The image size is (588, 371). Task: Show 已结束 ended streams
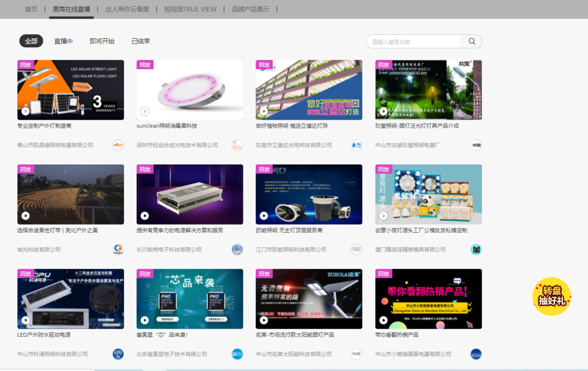pyautogui.click(x=140, y=41)
